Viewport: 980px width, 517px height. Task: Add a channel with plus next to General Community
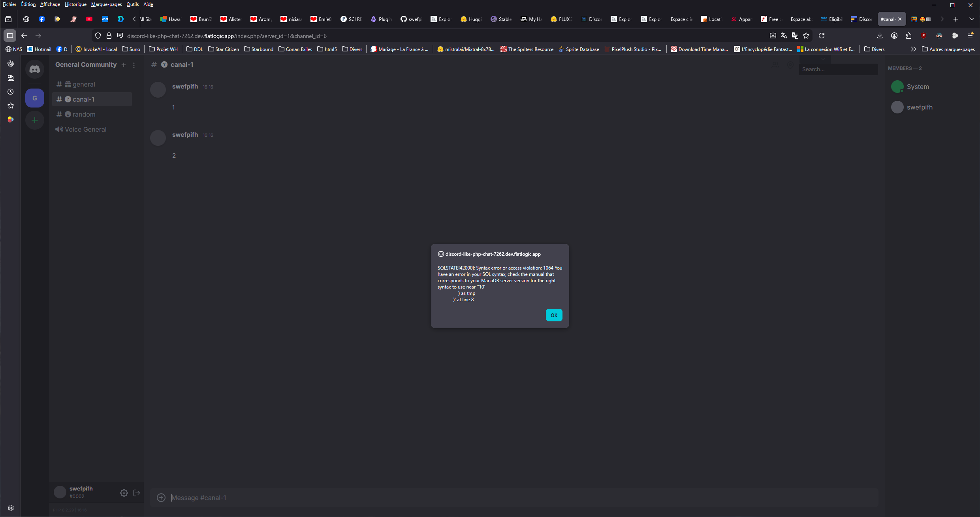click(x=124, y=65)
